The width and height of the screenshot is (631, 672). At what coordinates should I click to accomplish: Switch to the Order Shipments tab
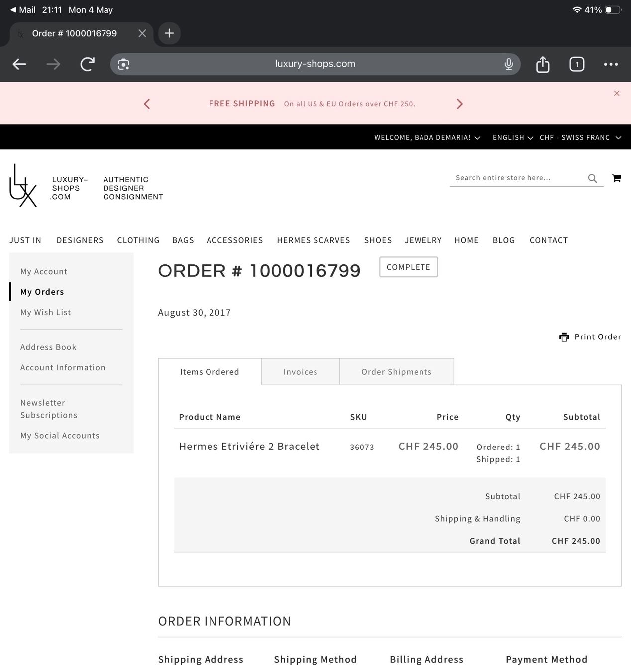pyautogui.click(x=397, y=372)
